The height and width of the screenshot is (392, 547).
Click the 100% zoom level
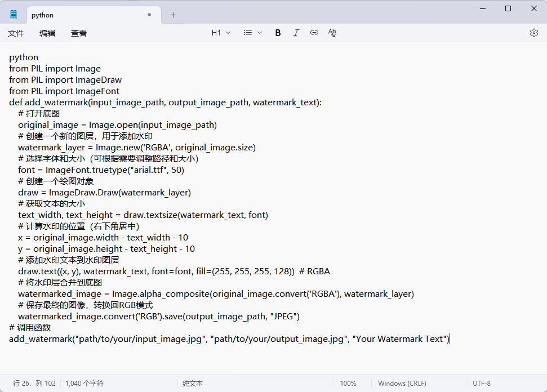pyautogui.click(x=348, y=384)
